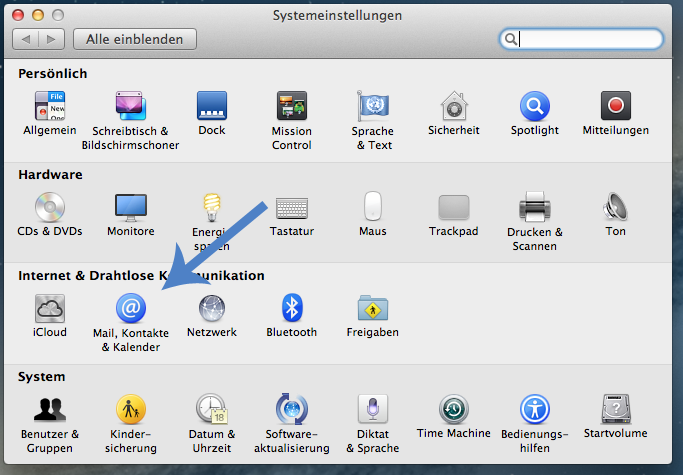This screenshot has height=475, width=683.
Task: Open the iCloud preferences pane
Action: [x=49, y=309]
